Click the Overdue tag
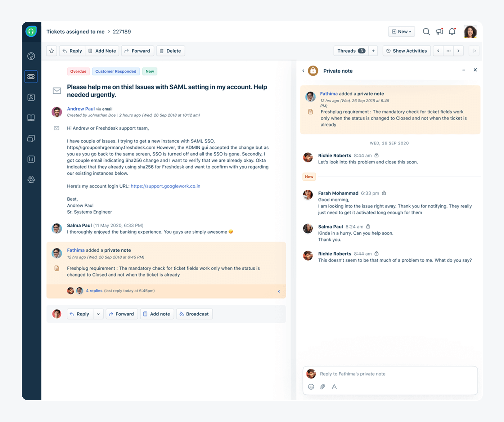504x422 pixels. 78,71
